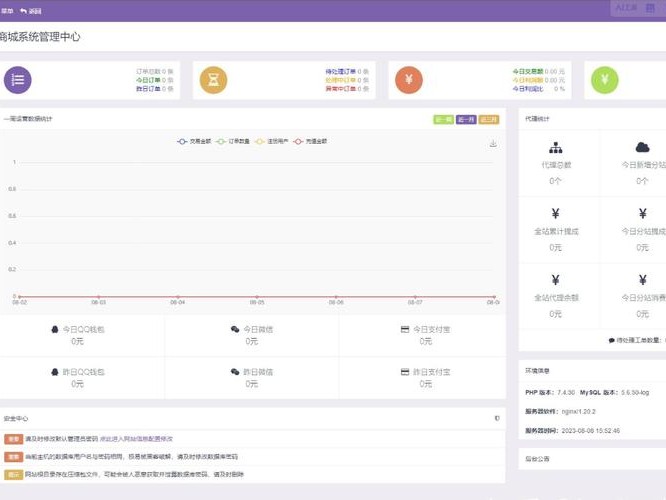
Task: Show the past week chart (green button)
Action: point(443,120)
